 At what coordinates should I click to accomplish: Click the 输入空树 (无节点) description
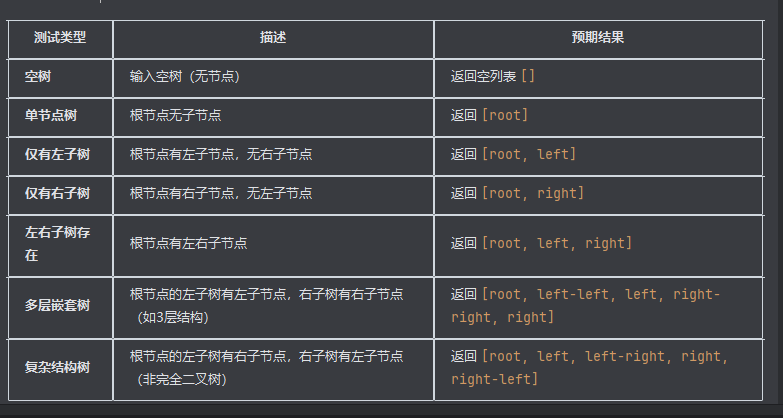[x=184, y=76]
